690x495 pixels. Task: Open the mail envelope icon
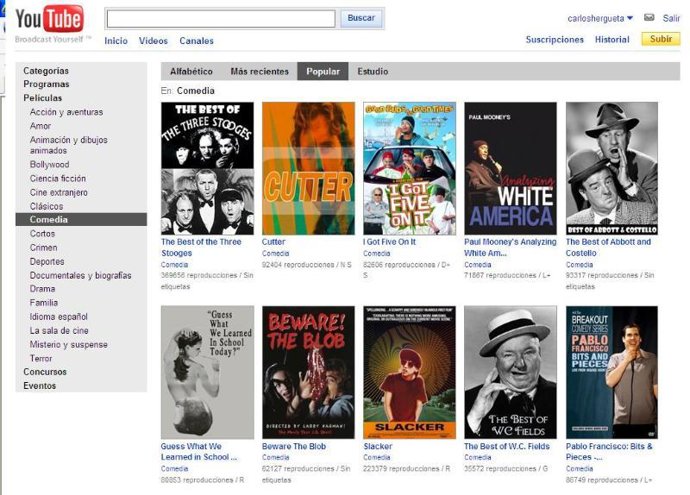649,18
